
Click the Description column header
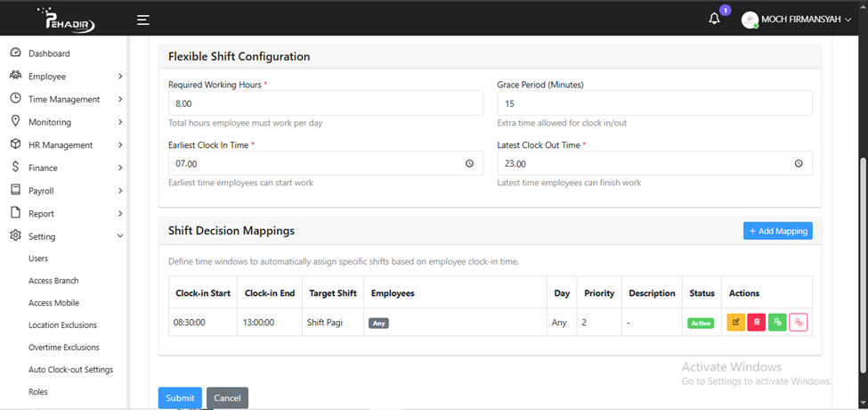(652, 293)
